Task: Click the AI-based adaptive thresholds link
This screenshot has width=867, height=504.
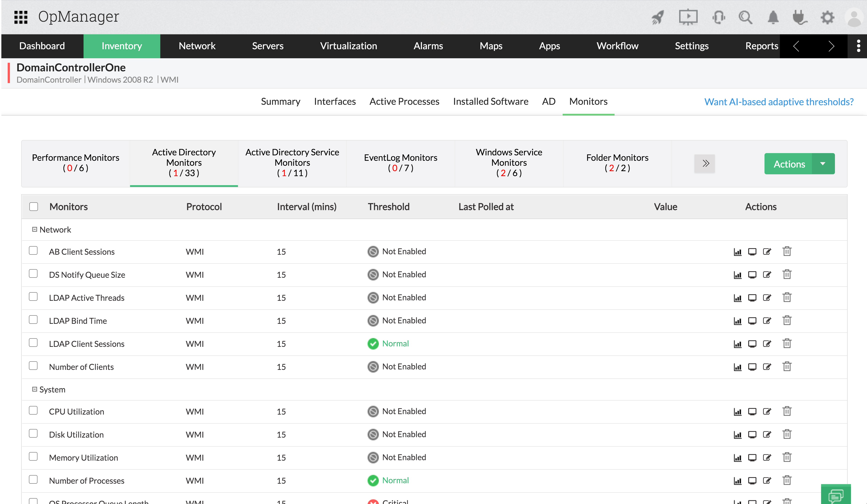Action: tap(778, 102)
